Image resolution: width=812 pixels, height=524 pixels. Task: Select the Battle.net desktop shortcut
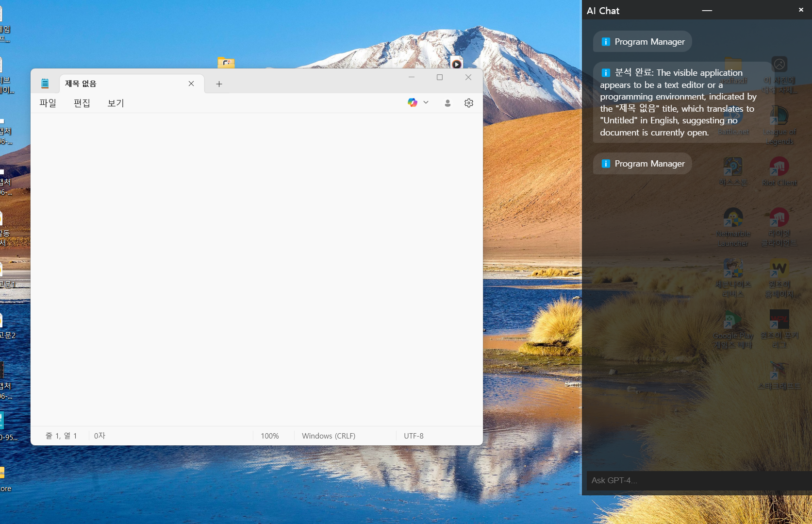(x=733, y=121)
